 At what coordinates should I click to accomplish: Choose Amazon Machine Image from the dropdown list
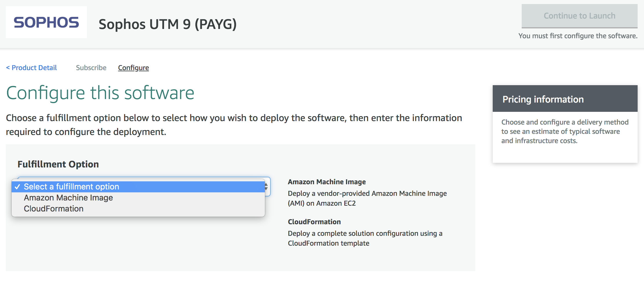pyautogui.click(x=68, y=198)
